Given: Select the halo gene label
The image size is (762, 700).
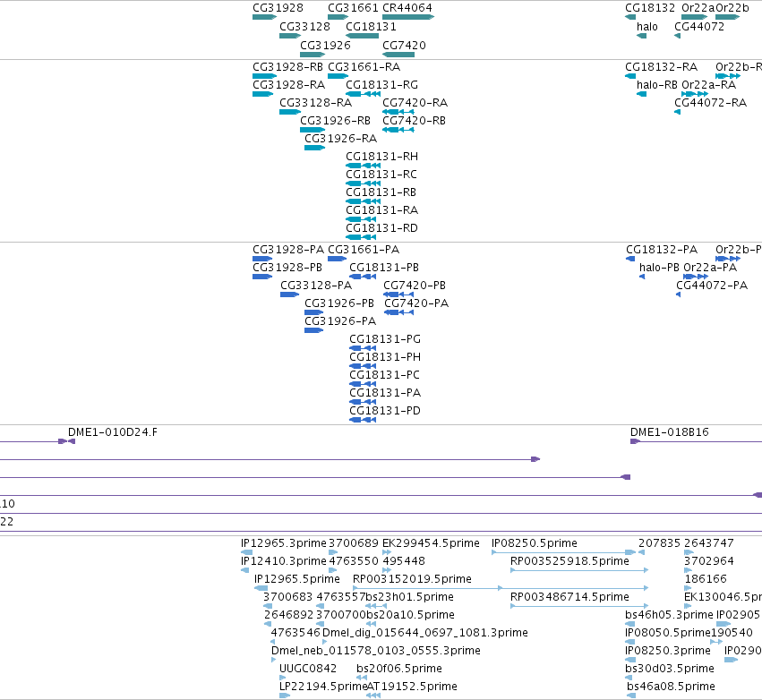Looking at the screenshot, I should point(646,27).
